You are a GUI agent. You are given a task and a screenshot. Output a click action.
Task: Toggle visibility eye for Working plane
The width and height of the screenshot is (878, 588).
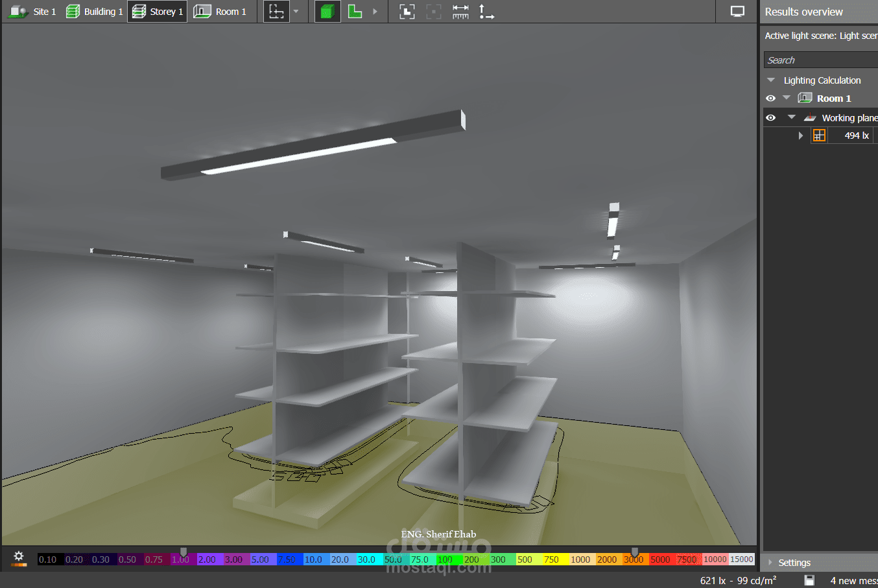[x=770, y=118]
